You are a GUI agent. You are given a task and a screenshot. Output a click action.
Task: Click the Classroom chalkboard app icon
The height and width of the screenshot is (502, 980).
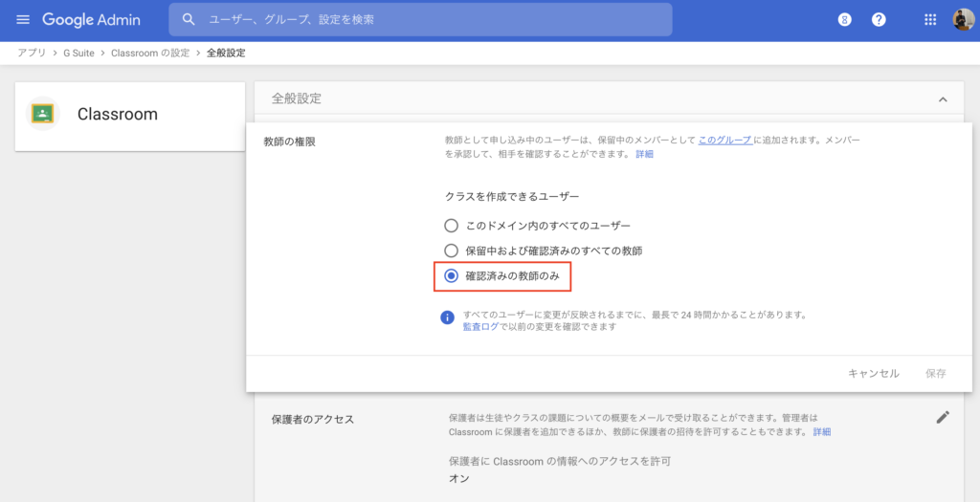(x=42, y=114)
